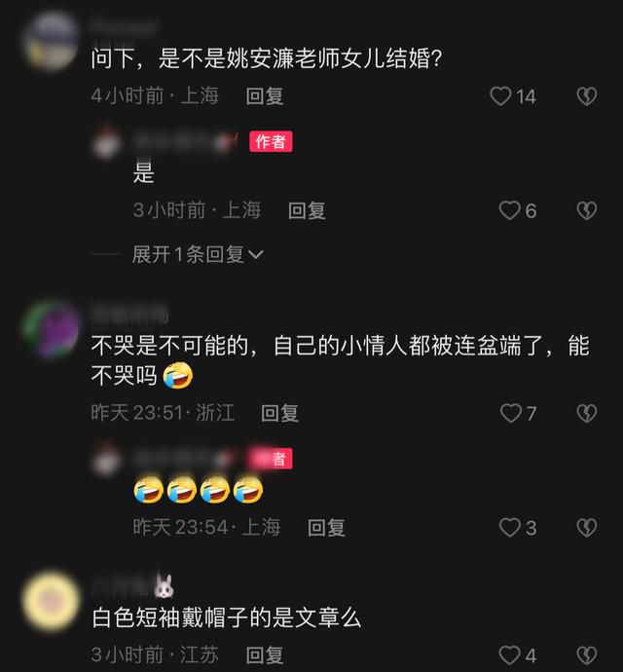Dislike the 不哭是不可能的 comment
Viewport: 623px width, 672px height.
pyautogui.click(x=587, y=413)
